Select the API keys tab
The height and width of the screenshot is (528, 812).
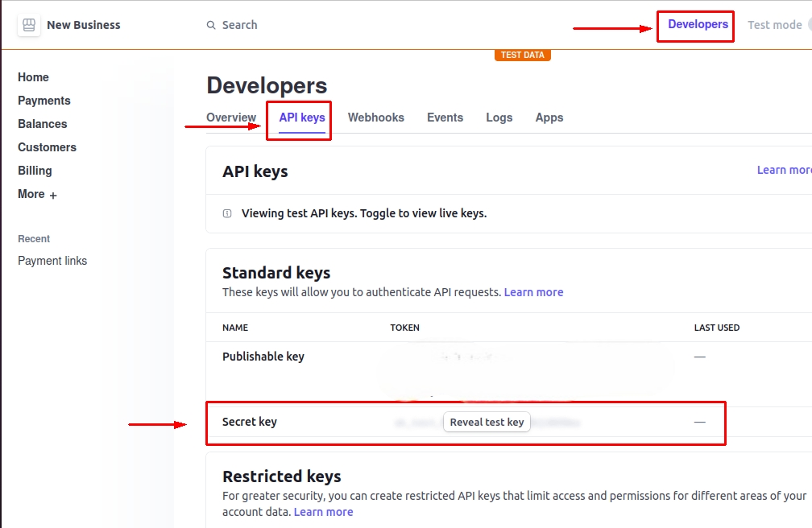(302, 118)
